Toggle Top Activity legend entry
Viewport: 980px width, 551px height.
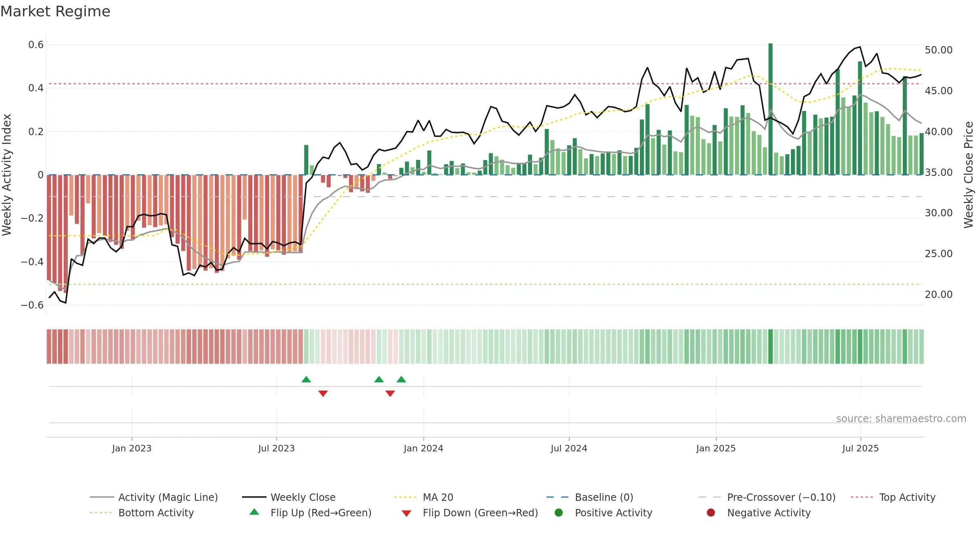click(893, 497)
